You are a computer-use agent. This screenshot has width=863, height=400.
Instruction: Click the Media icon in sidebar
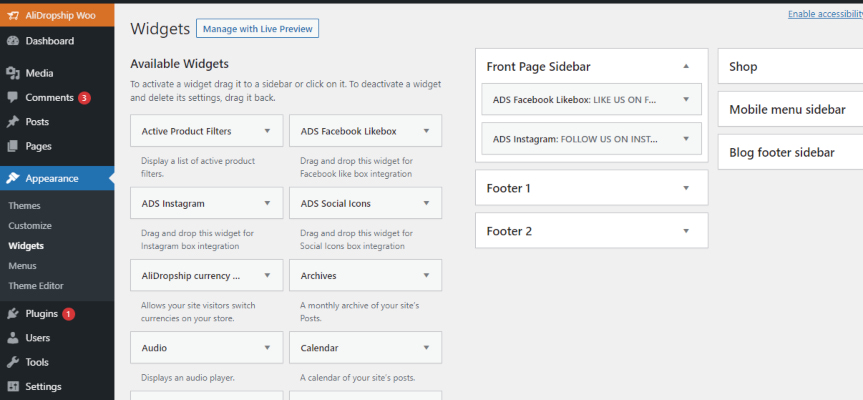[13, 73]
